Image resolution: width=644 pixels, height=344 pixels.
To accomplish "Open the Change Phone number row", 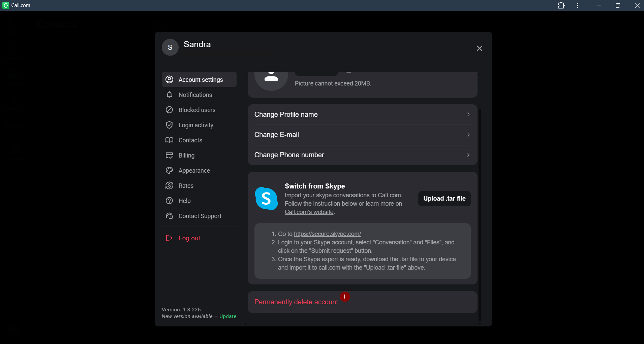I will pos(362,155).
